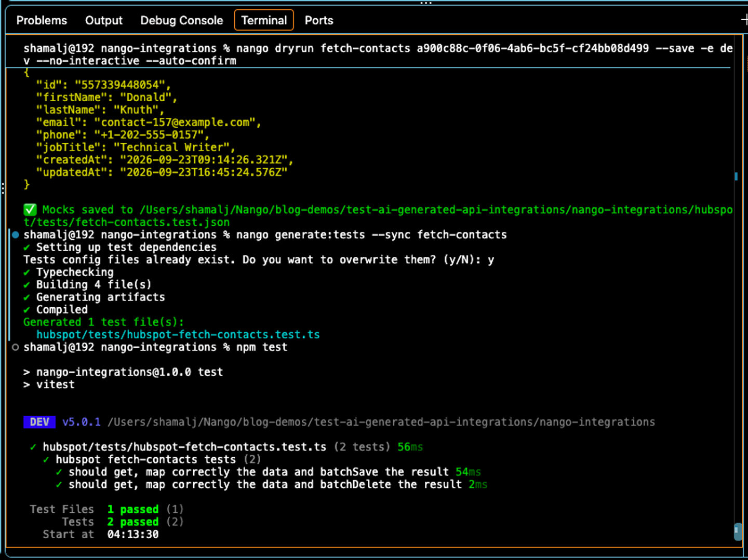Click the "email": "contact-157@example.com" line

148,122
